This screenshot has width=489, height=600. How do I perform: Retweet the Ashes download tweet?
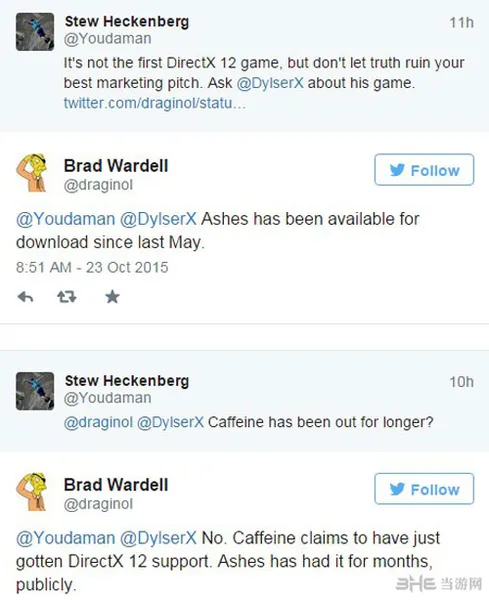click(x=67, y=297)
